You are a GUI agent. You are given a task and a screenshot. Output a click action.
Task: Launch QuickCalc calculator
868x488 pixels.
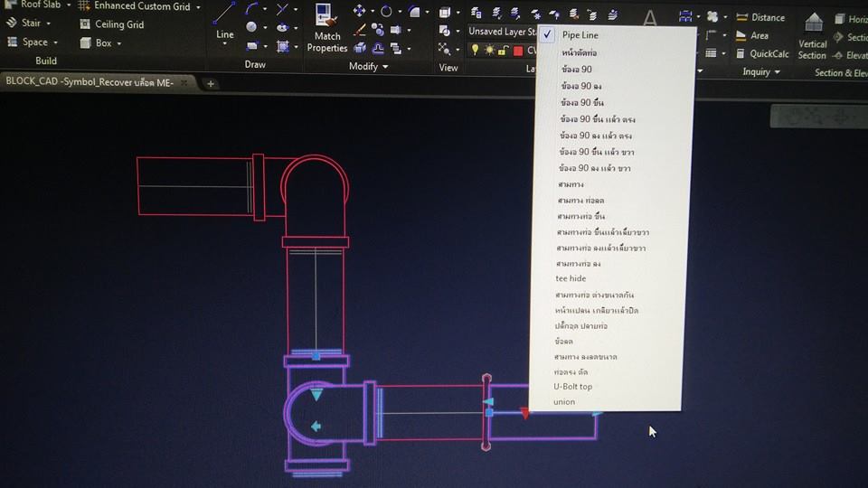click(x=762, y=53)
